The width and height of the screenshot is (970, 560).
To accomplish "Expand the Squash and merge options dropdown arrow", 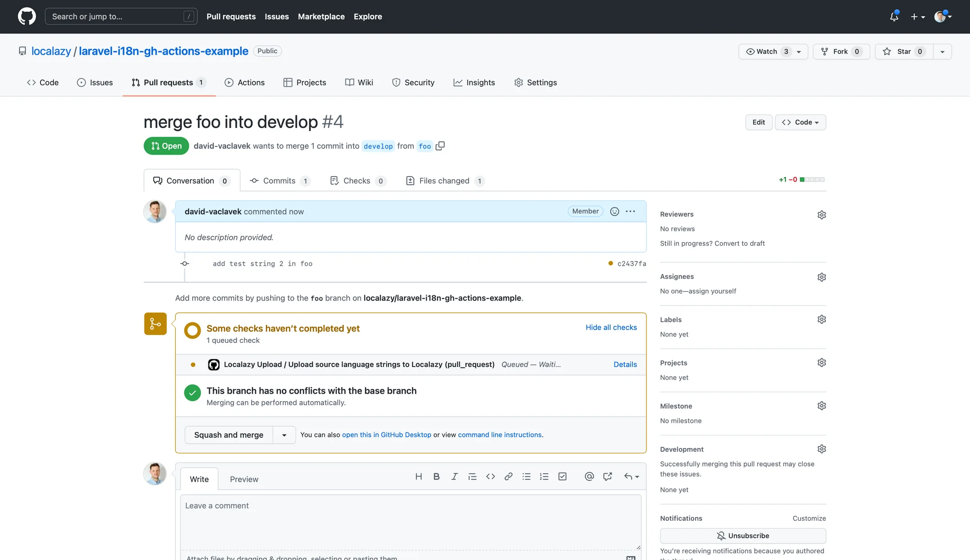I will point(284,435).
